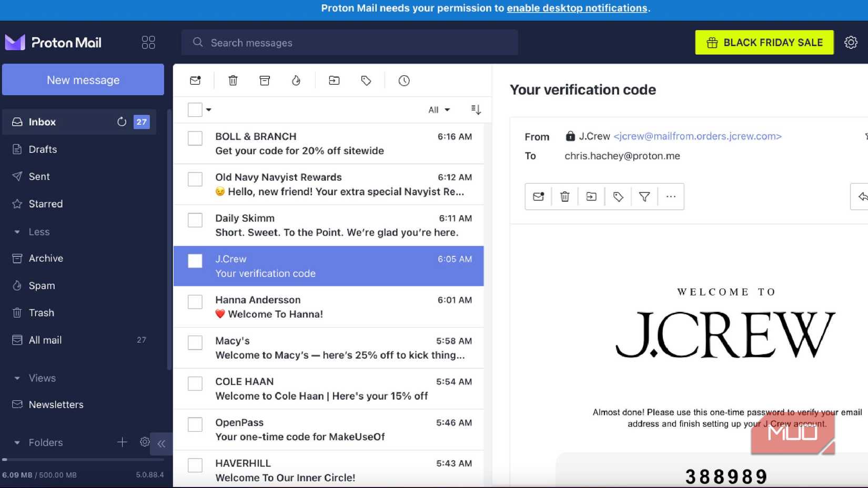Open more actions for the J.Crew message
The image size is (868, 488).
click(671, 196)
